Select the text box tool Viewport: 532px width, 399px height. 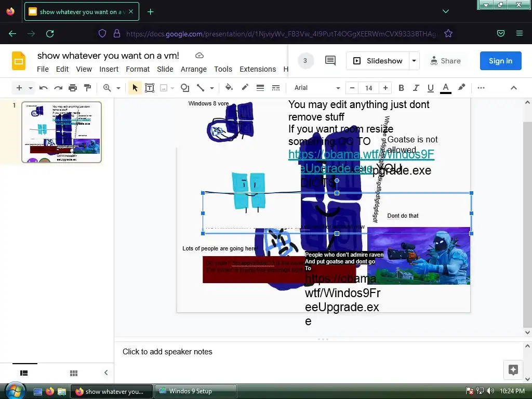pyautogui.click(x=150, y=88)
